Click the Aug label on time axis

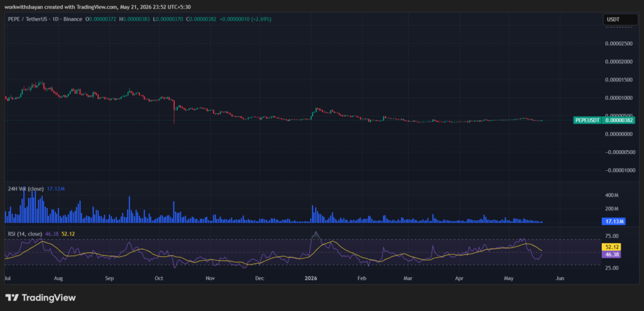tap(58, 278)
